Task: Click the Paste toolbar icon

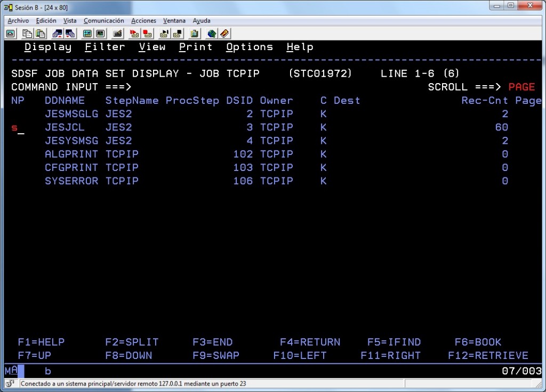Action: point(41,34)
